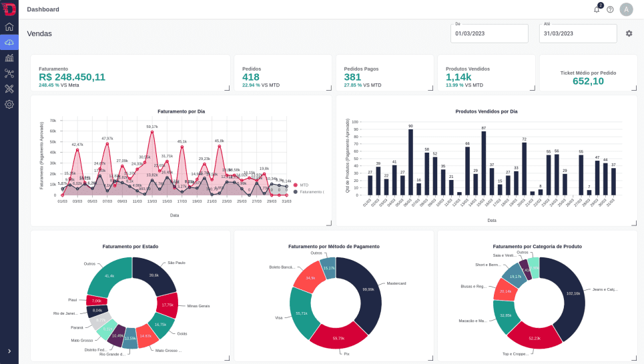Open the pencil and ruler tools icon
The image size is (644, 364).
[x=9, y=89]
